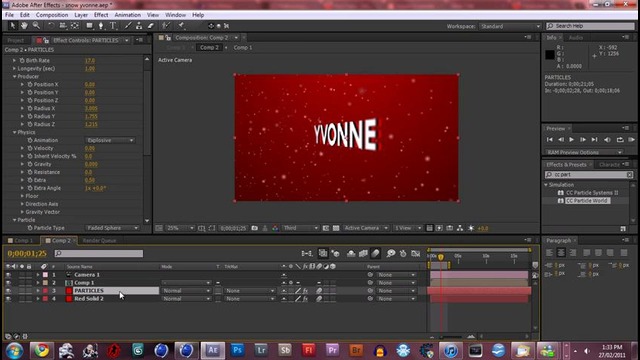Jump to last frame in Preview panel
This screenshot has height=360, width=640.
pyautogui.click(x=595, y=140)
